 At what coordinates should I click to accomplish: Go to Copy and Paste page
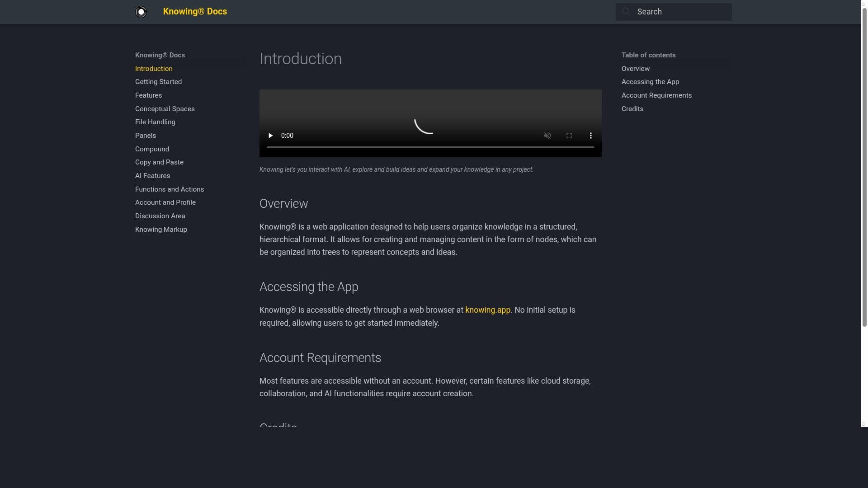tap(159, 162)
